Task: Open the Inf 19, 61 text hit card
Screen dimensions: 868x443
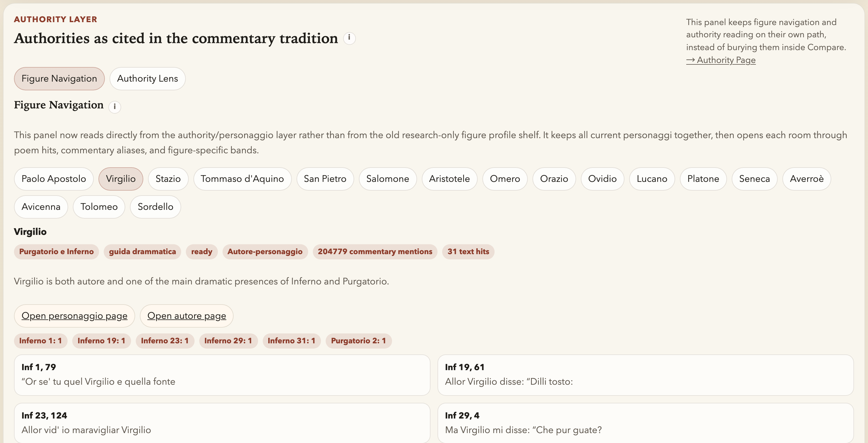Action: click(x=645, y=375)
